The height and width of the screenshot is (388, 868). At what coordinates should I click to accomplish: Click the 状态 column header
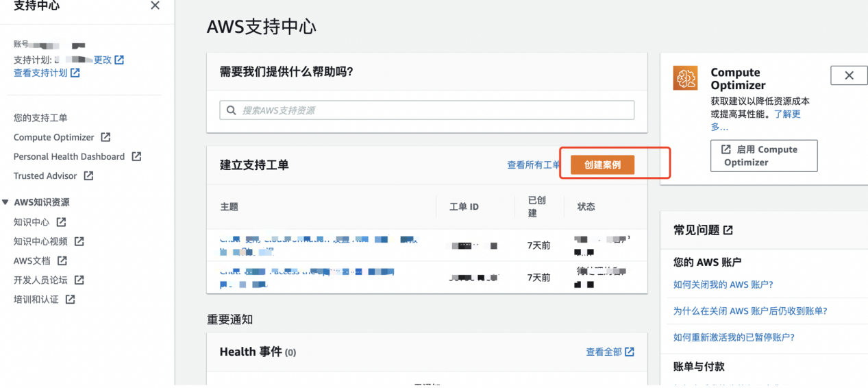coord(586,206)
